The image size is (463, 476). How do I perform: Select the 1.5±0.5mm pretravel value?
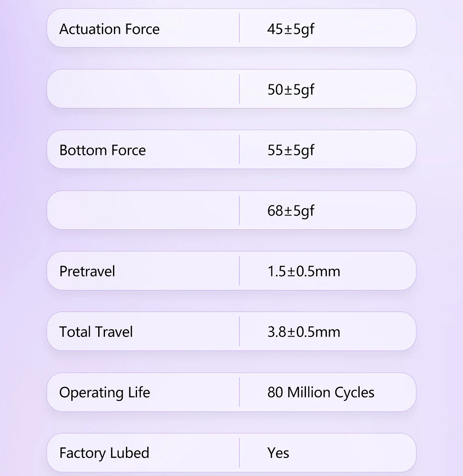(304, 272)
